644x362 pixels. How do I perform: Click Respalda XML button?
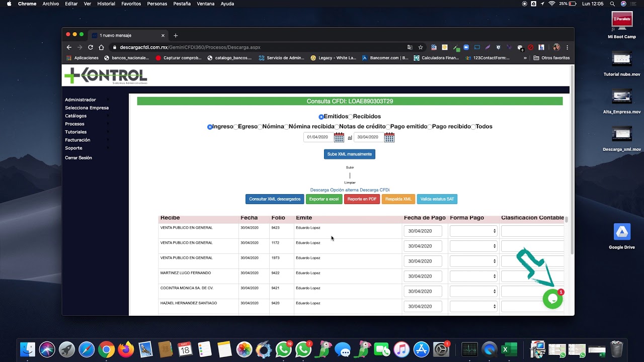tap(398, 199)
